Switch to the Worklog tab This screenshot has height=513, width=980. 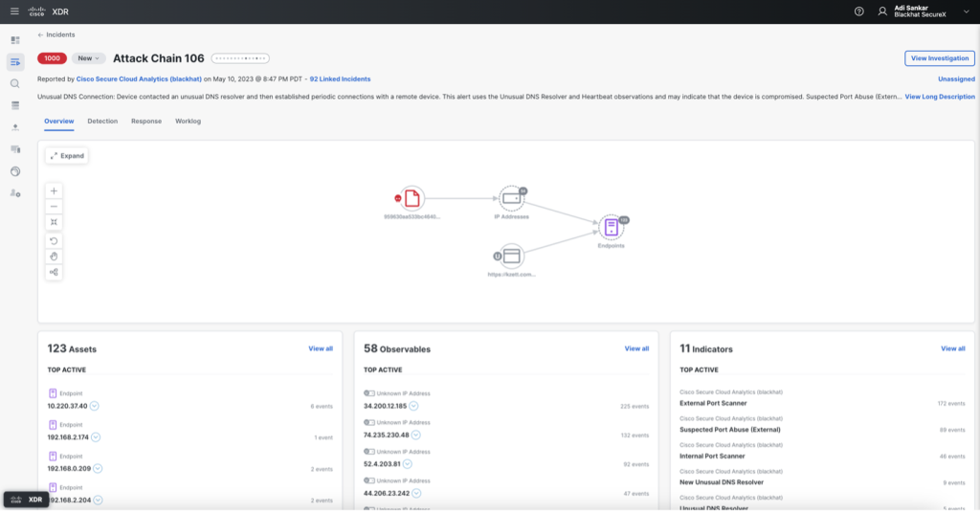tap(188, 122)
